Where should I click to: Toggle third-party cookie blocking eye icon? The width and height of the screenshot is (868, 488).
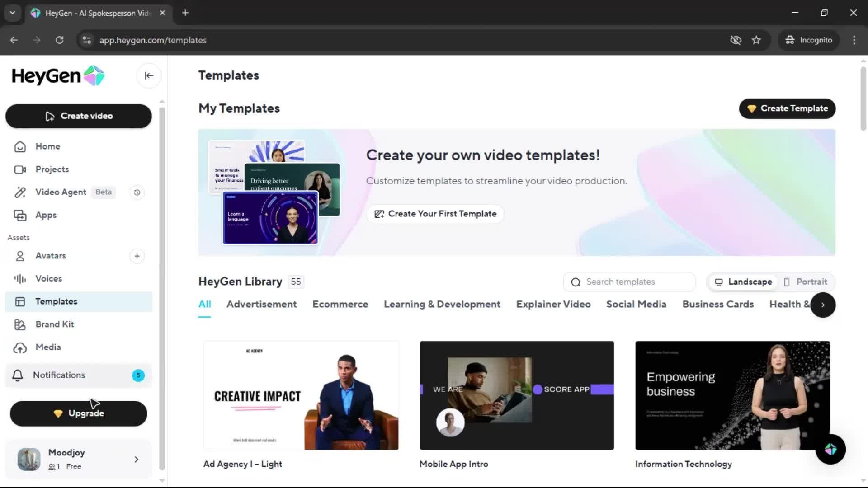(x=736, y=40)
